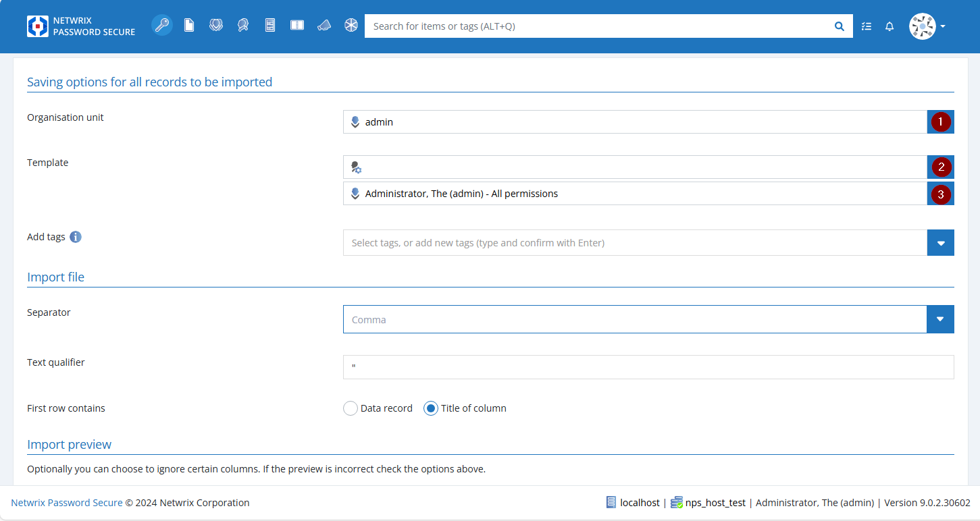Click the Netwrix Password Secure logo
This screenshot has height=521, width=980.
pyautogui.click(x=81, y=26)
